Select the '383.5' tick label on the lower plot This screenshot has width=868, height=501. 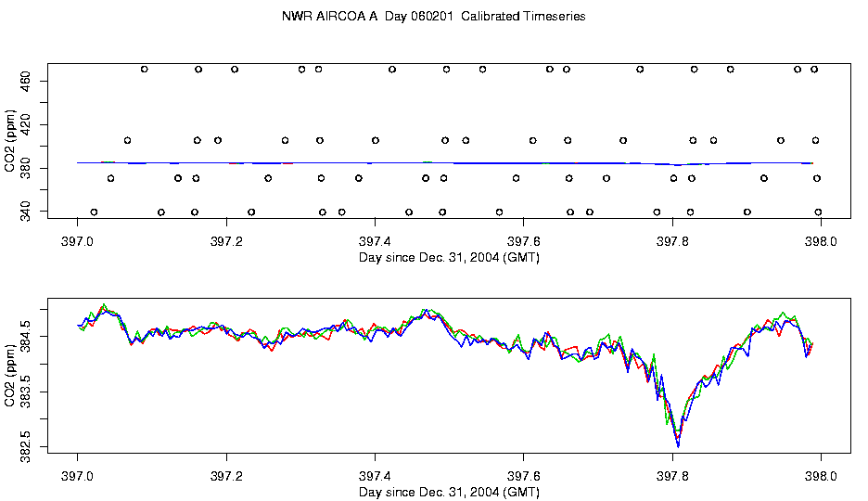26,392
